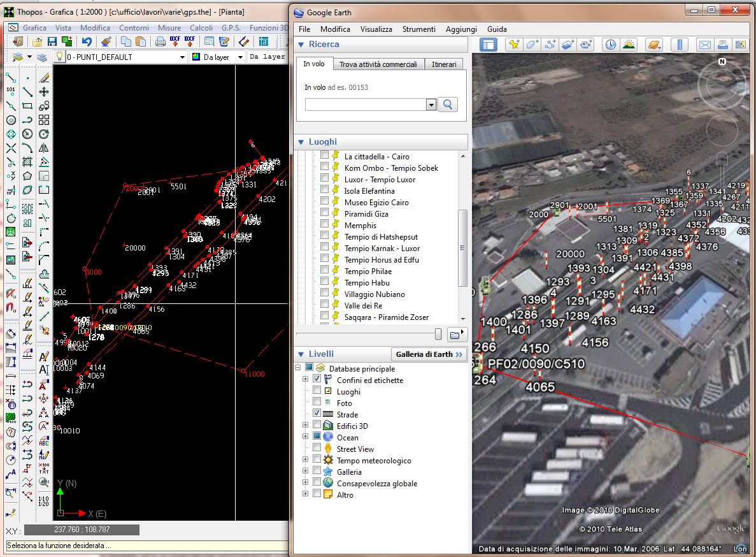
Task: Toggle the layer light bulb icon
Action: (59, 57)
